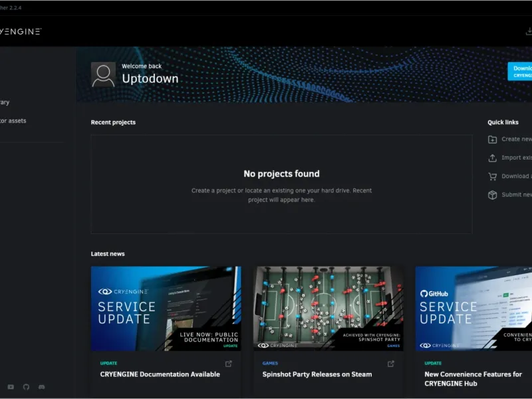
Task: Open the assets sidebar item
Action: [x=13, y=121]
